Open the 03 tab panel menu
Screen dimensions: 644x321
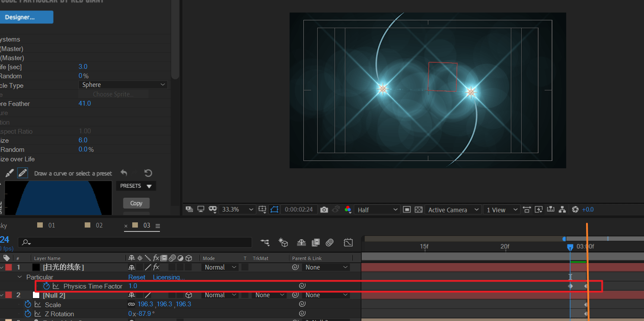pyautogui.click(x=158, y=226)
